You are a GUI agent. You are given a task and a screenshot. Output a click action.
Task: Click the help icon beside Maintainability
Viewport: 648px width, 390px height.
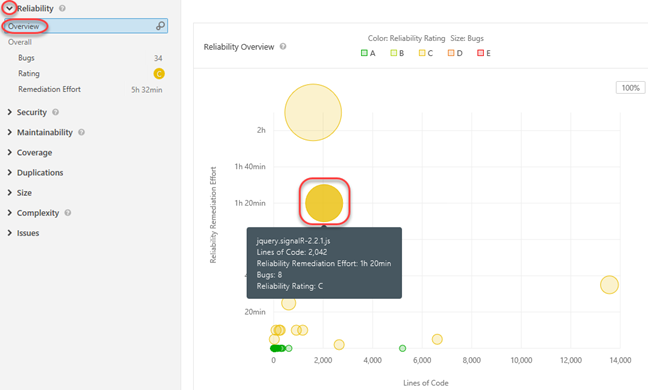click(x=81, y=132)
